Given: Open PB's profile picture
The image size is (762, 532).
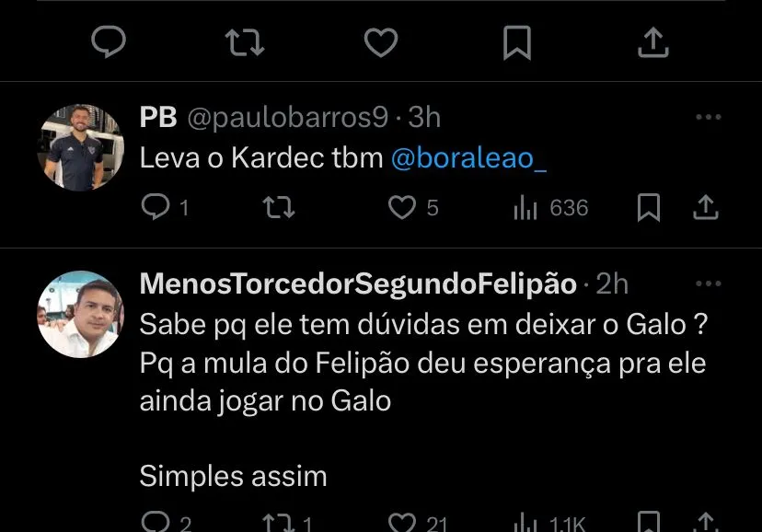Looking at the screenshot, I should point(80,147).
